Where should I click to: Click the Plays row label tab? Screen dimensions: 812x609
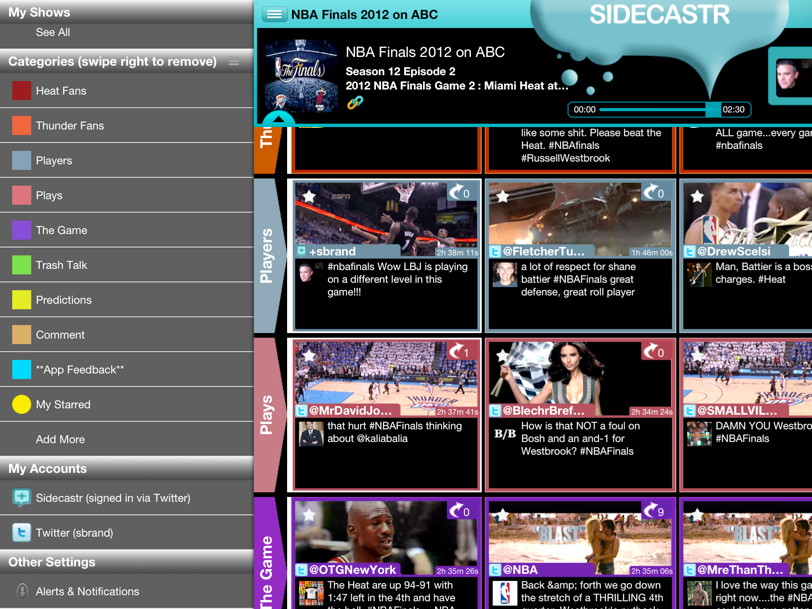click(269, 415)
